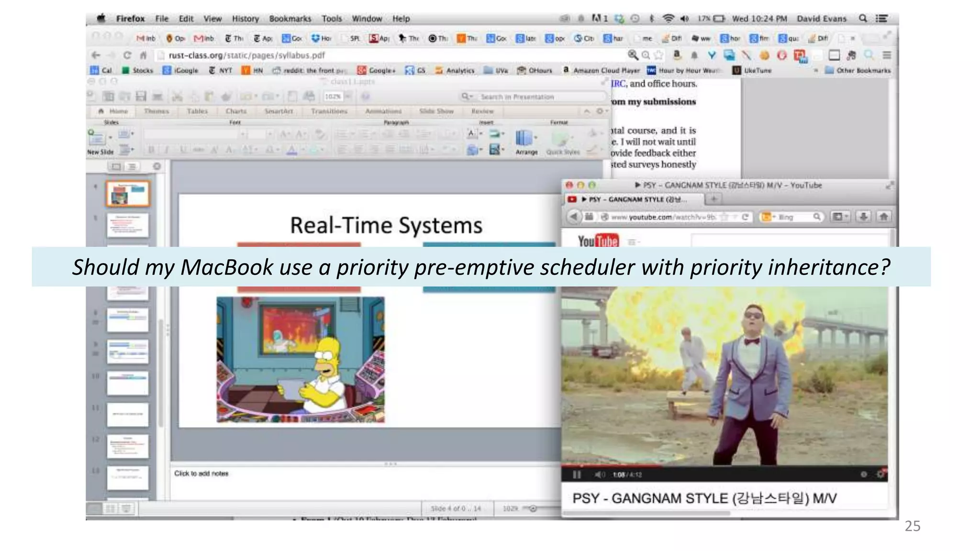This screenshot has width=980, height=551.
Task: Open the Firefox menu in the menu bar
Action: (130, 19)
